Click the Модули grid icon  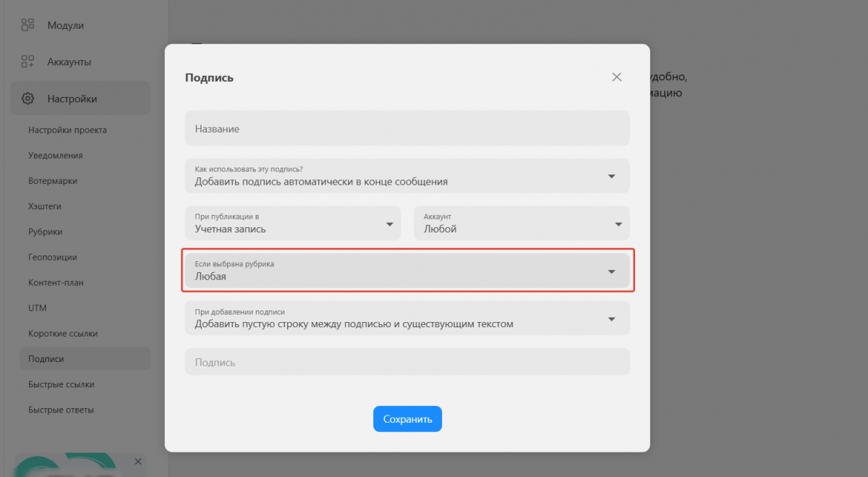click(x=28, y=25)
